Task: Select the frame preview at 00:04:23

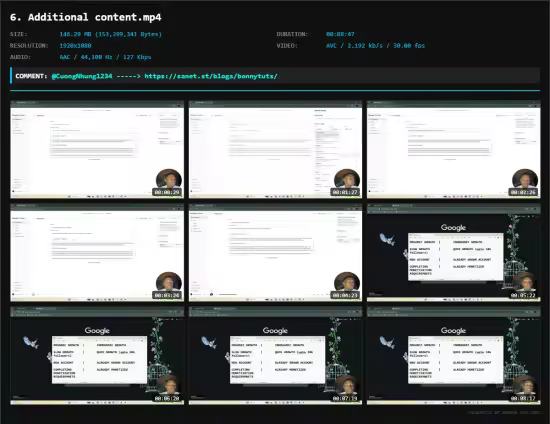Action: click(x=275, y=253)
